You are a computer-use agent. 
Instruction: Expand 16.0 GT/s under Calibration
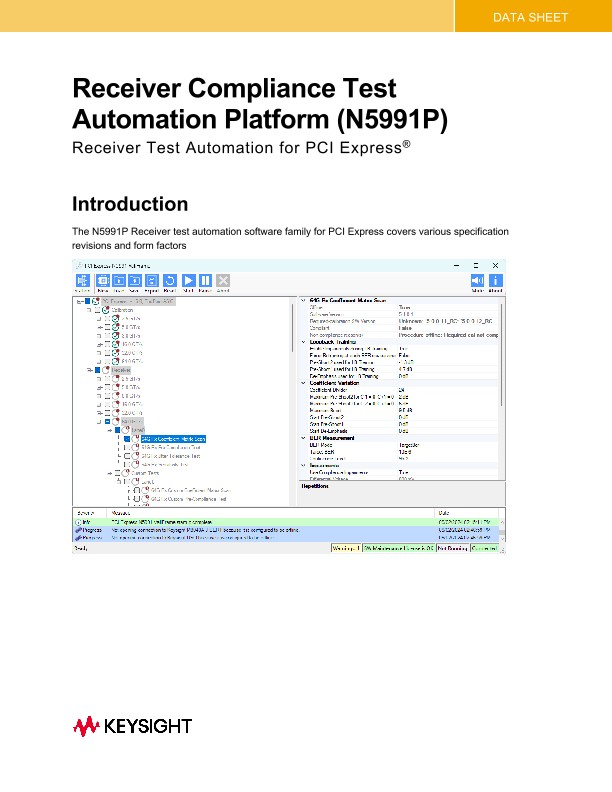99,344
